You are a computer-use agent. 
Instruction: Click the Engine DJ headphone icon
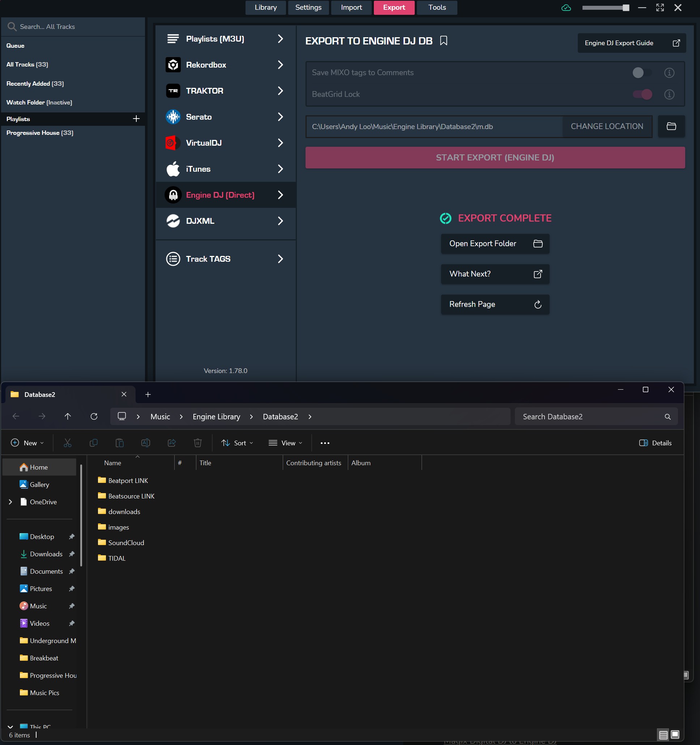click(173, 195)
